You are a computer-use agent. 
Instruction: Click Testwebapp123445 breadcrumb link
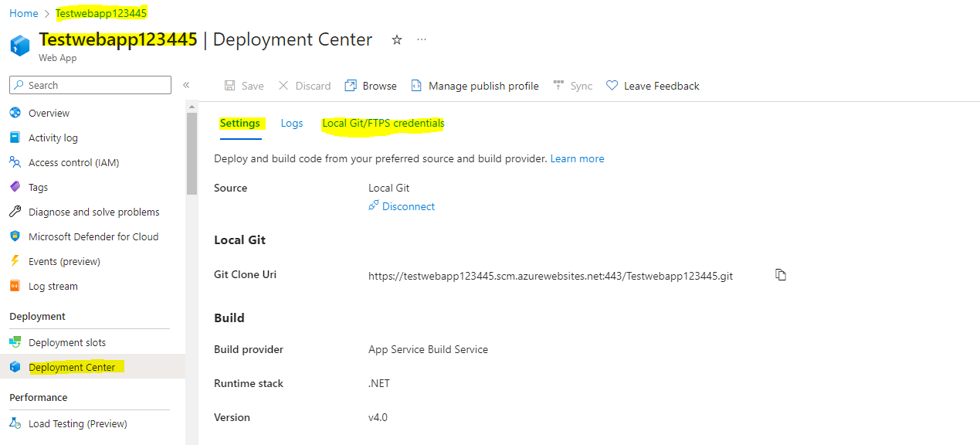101,13
